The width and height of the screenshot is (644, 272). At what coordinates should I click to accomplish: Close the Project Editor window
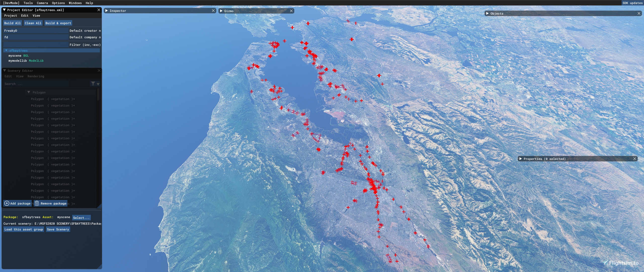point(99,10)
